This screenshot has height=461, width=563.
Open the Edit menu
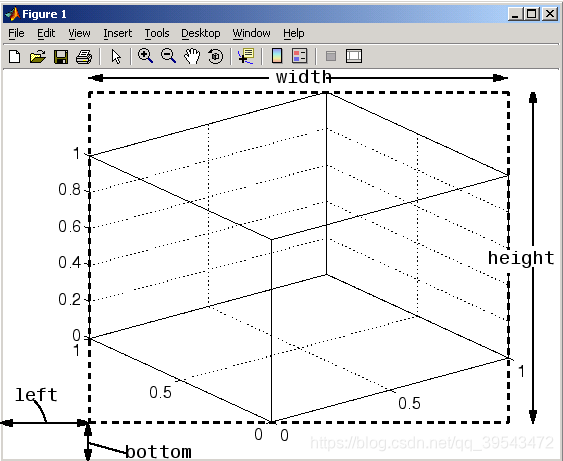click(x=46, y=33)
